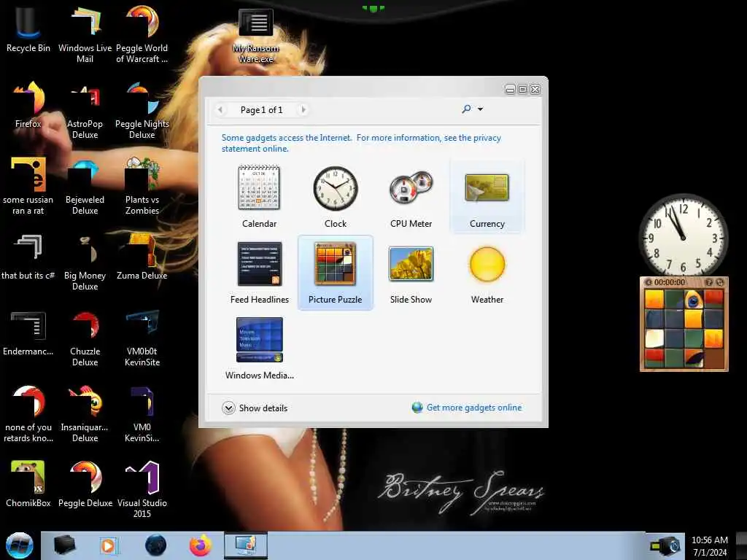Click the gadgets window taskbar button

[246, 545]
